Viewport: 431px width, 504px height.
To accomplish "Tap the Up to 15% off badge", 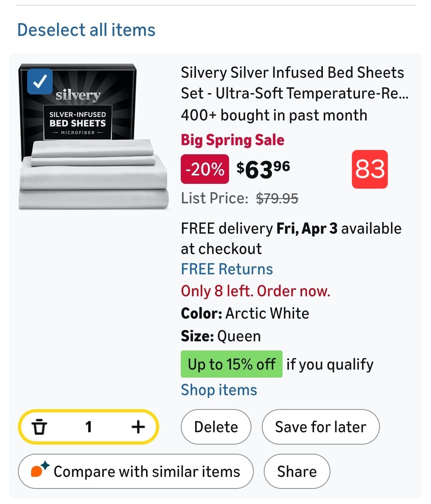I will click(231, 364).
